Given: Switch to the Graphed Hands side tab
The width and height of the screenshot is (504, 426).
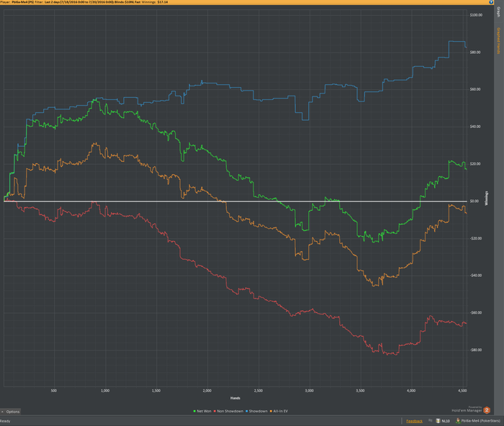Looking at the screenshot, I should (x=499, y=41).
